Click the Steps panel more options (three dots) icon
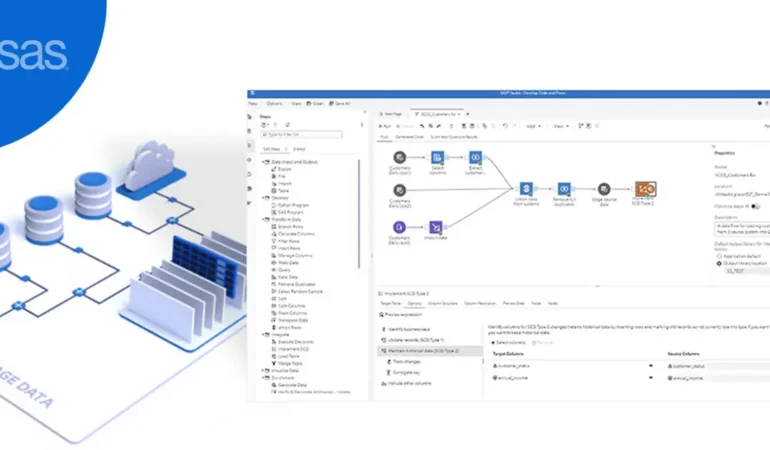770x450 pixels. (x=362, y=125)
